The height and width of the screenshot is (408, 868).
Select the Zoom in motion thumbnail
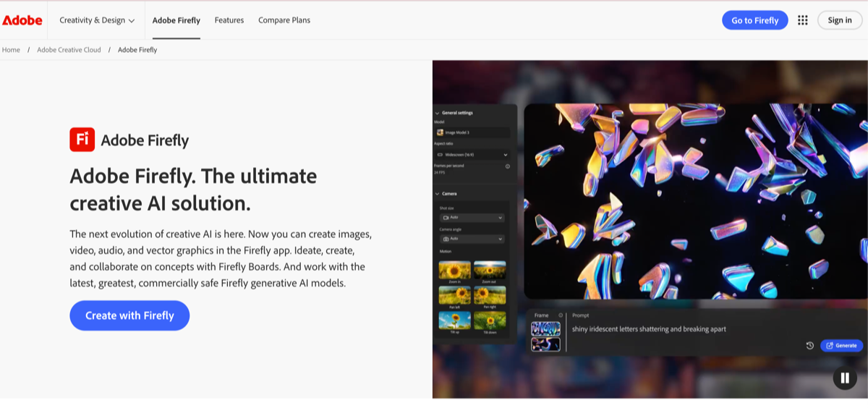455,270
